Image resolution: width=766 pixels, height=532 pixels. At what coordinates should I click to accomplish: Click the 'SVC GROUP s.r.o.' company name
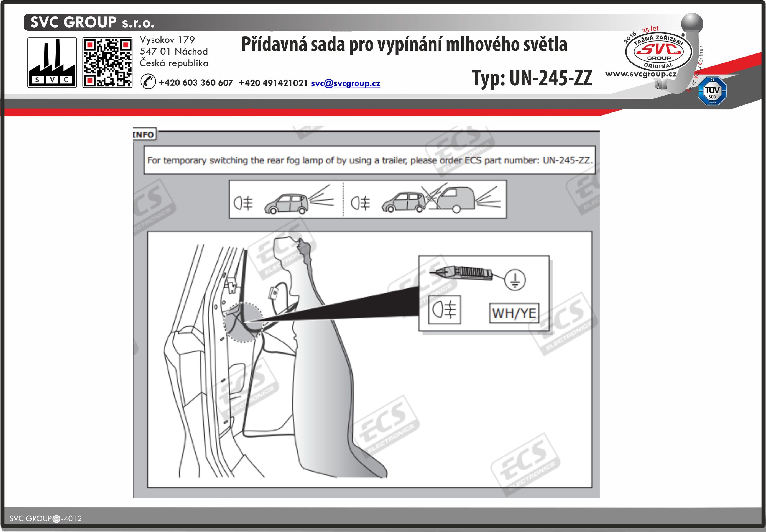point(92,22)
